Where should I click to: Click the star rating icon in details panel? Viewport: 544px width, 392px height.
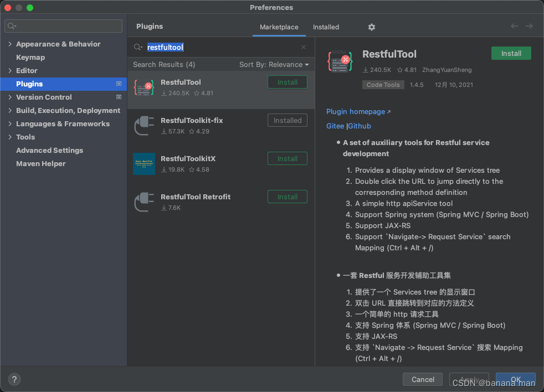[x=399, y=70]
